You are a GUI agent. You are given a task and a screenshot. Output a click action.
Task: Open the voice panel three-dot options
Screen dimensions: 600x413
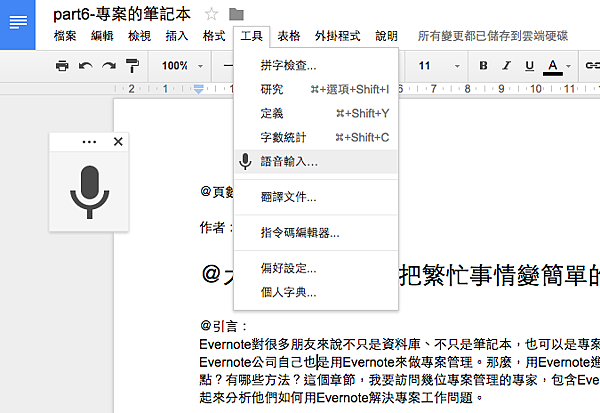coord(89,142)
